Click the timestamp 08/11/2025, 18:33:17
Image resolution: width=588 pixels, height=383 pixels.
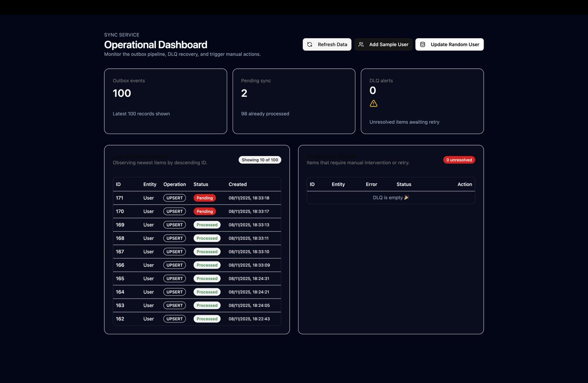(x=249, y=212)
